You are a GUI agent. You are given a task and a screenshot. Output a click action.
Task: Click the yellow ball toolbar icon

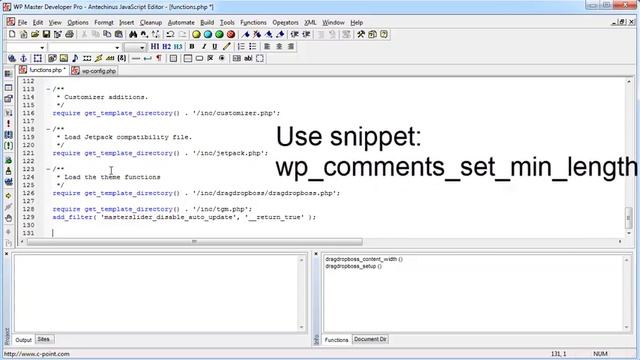tap(196, 34)
